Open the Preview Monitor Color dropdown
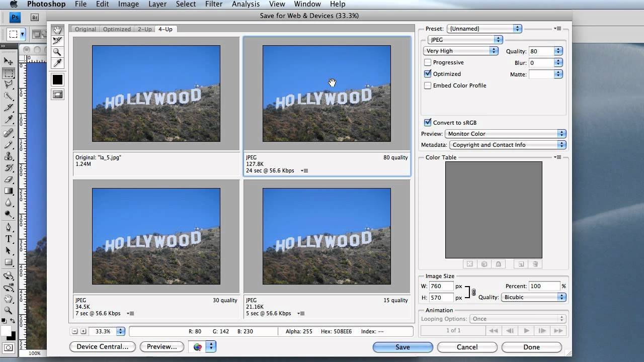The height and width of the screenshot is (362, 644). point(506,134)
